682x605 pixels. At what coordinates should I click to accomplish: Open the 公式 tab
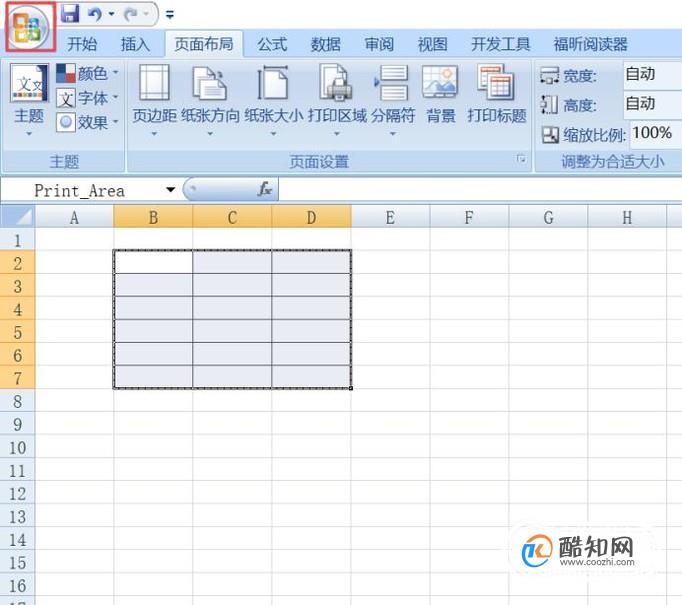(x=272, y=44)
